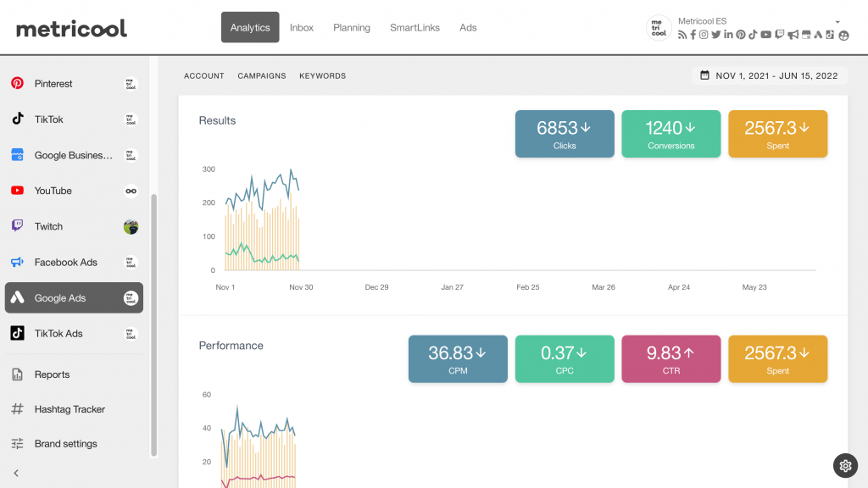Click the Metricool ES brand avatar

(659, 28)
